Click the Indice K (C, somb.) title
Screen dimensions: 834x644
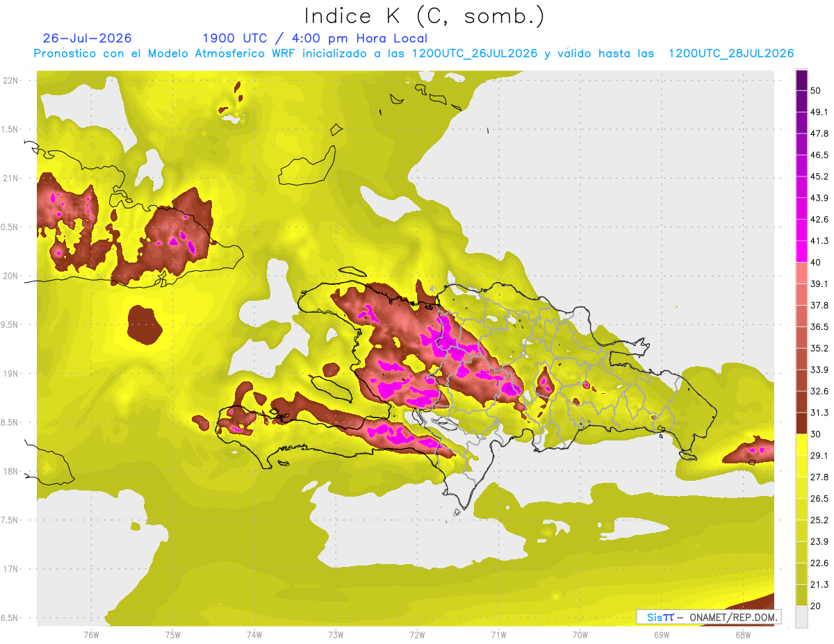click(x=425, y=16)
